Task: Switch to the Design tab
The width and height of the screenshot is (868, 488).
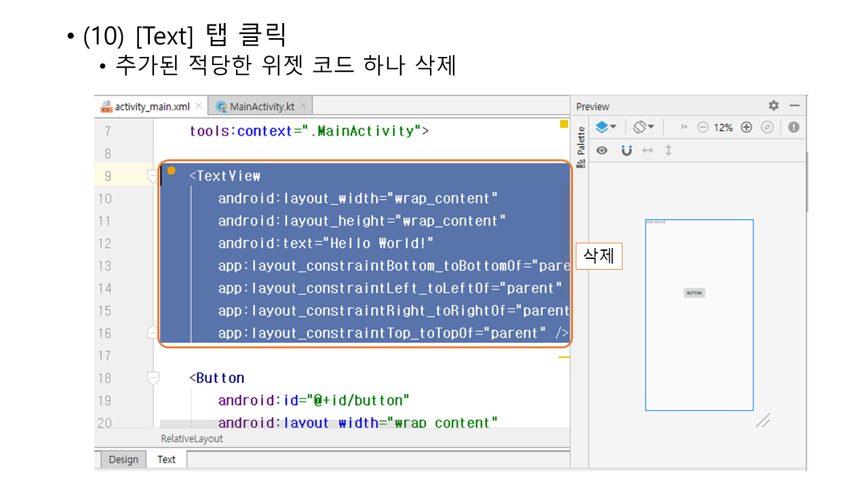Action: [123, 460]
